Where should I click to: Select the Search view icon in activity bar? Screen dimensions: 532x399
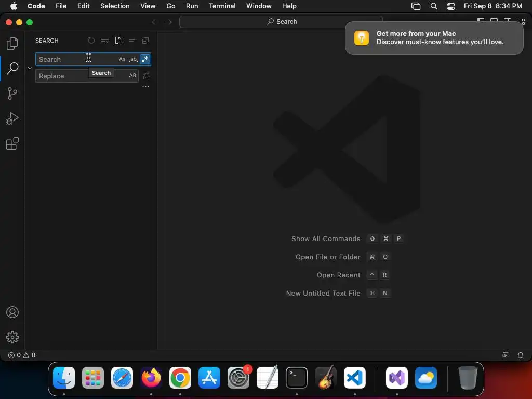(12, 68)
